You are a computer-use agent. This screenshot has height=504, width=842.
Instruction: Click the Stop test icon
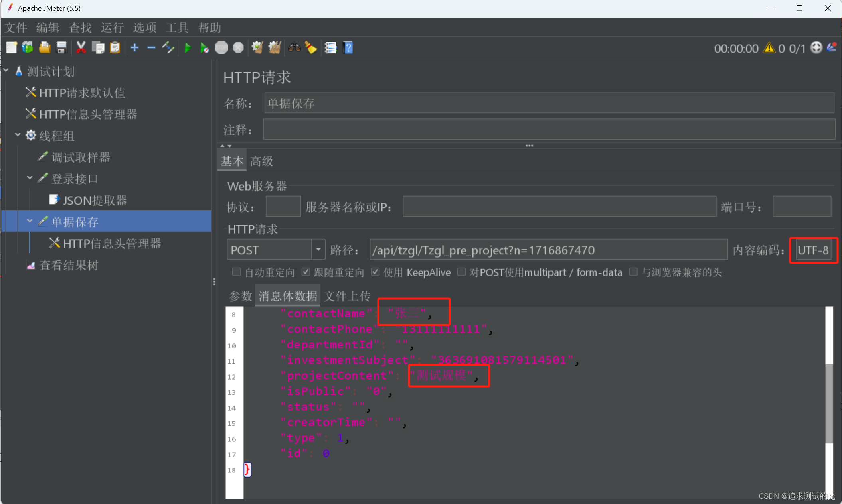[x=221, y=48]
